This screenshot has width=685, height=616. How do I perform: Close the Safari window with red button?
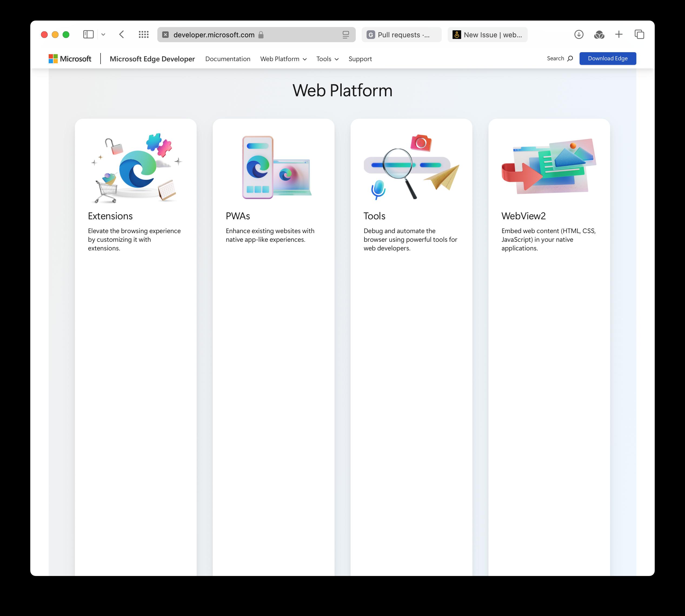tap(44, 35)
